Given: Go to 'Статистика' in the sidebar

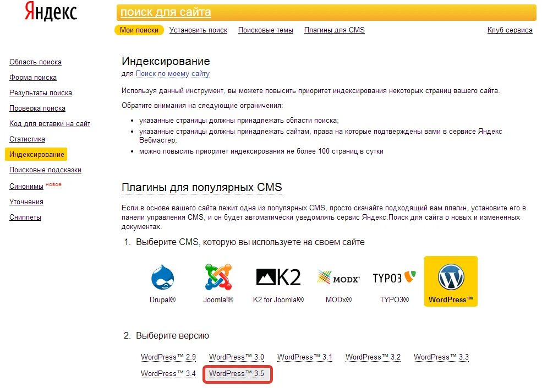Looking at the screenshot, I should (27, 139).
